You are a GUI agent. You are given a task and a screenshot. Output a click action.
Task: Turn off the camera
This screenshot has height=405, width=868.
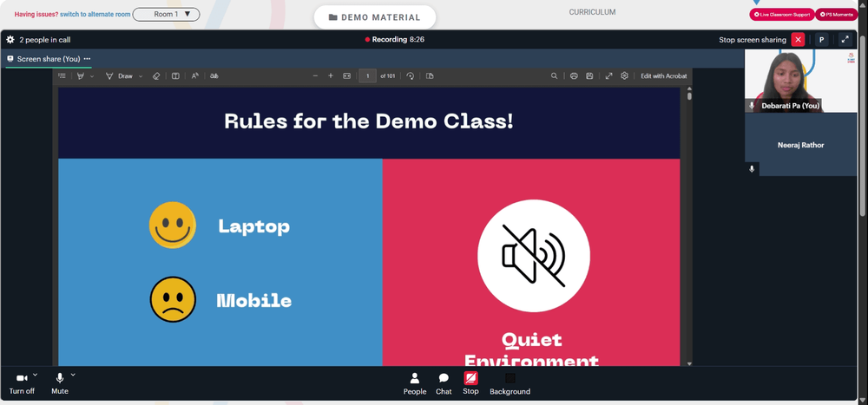(x=22, y=384)
